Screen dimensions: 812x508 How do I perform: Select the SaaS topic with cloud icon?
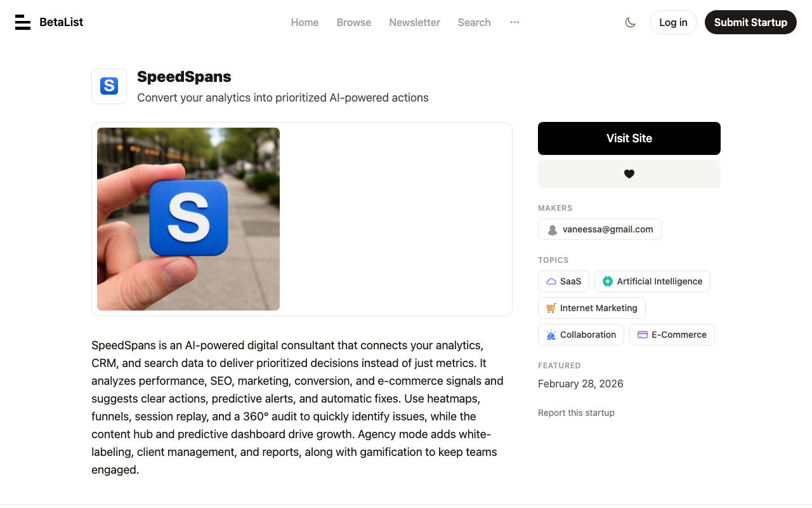click(563, 281)
